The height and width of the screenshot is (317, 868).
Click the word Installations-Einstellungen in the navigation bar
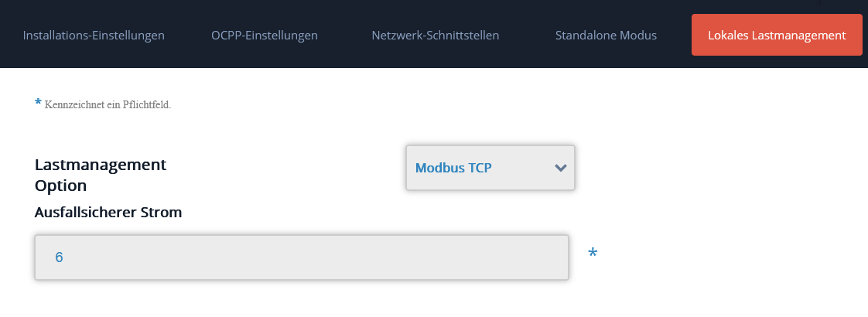[x=94, y=36]
